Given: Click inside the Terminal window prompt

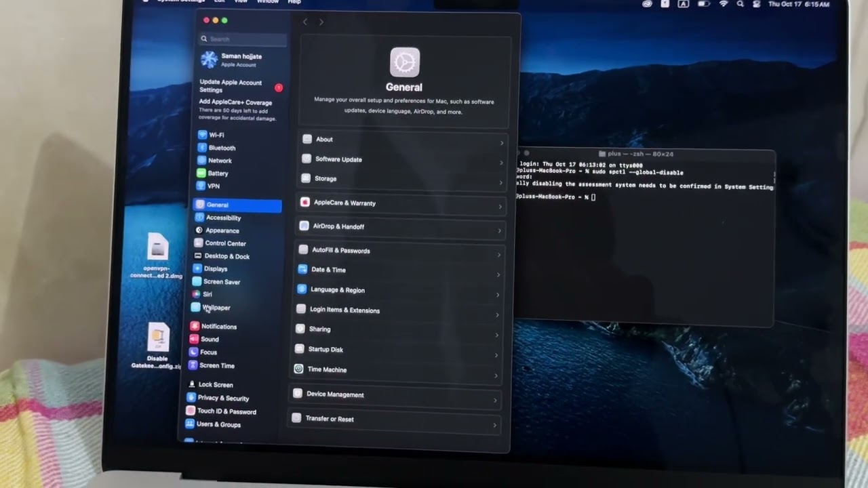Looking at the screenshot, I should tap(593, 197).
